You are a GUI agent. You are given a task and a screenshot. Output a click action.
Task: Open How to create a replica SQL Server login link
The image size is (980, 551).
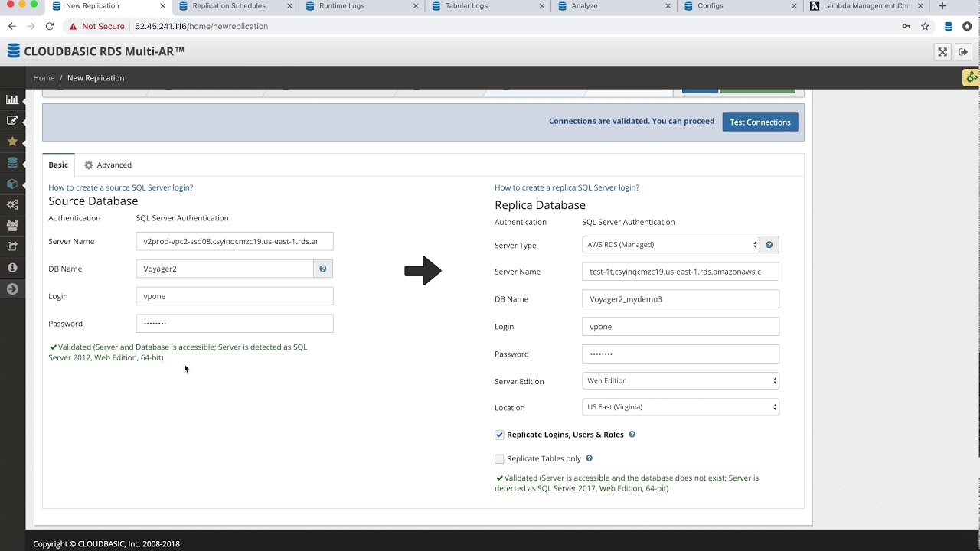[x=567, y=187]
